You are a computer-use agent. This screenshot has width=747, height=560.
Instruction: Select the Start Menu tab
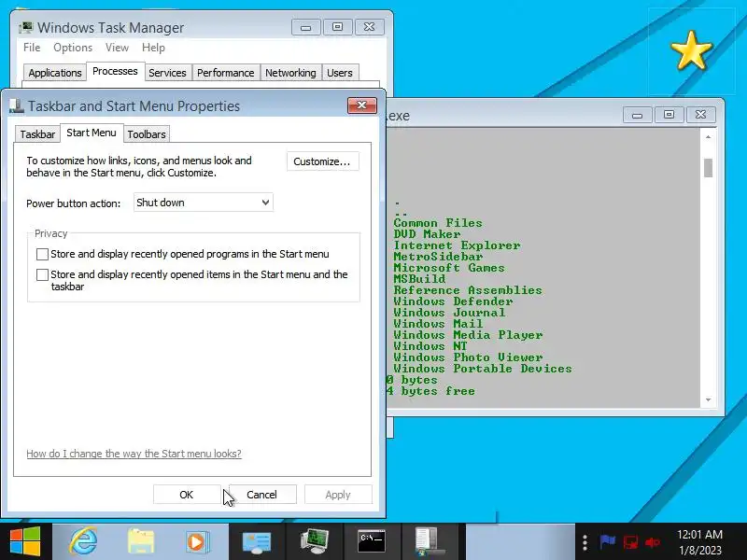pos(92,133)
